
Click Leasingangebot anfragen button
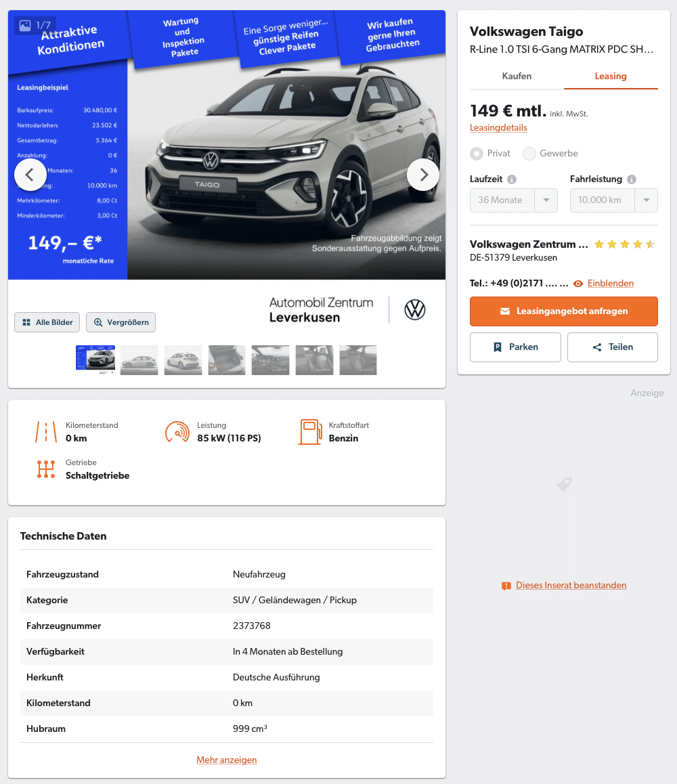[x=563, y=311]
